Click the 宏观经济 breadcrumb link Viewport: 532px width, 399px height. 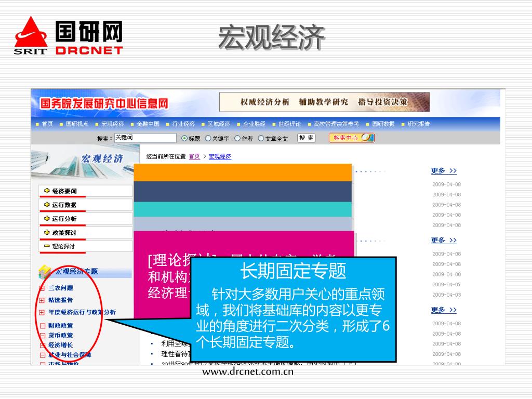220,156
